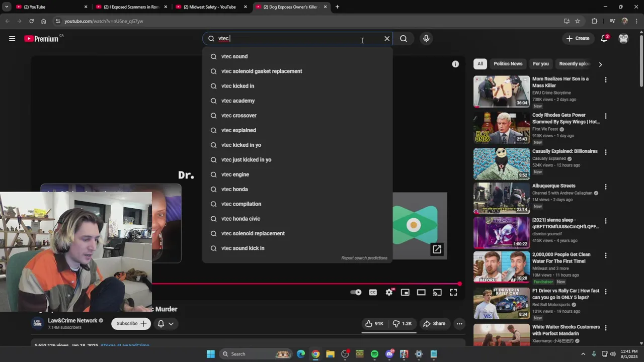Start voice search with the microphone
The width and height of the screenshot is (644, 362).
[426, 39]
